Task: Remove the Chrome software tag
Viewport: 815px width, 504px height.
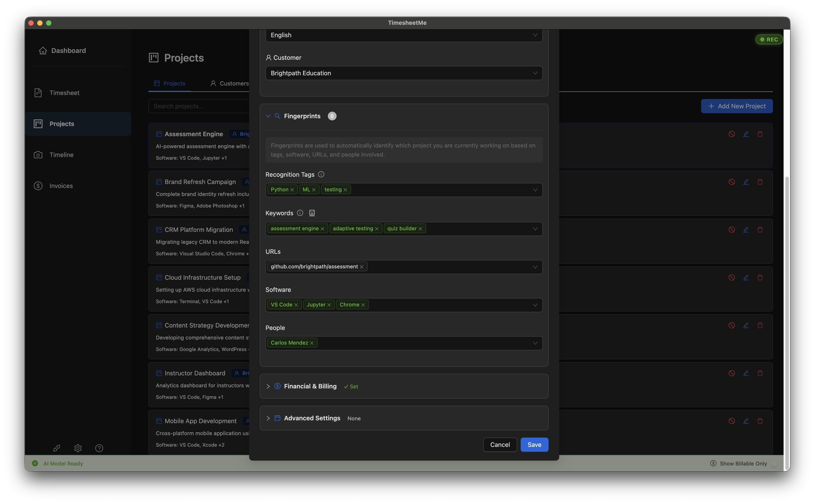Action: tap(363, 305)
